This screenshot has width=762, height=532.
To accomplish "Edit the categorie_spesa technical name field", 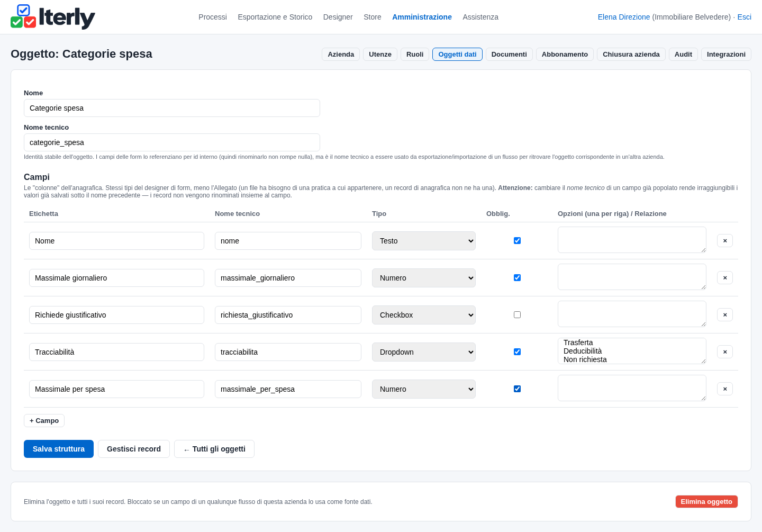I will [172, 142].
